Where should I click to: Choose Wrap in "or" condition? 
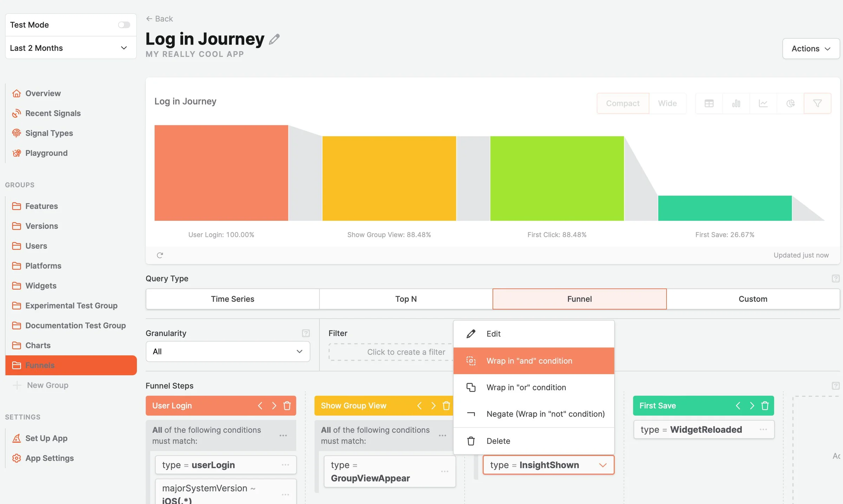(534, 387)
